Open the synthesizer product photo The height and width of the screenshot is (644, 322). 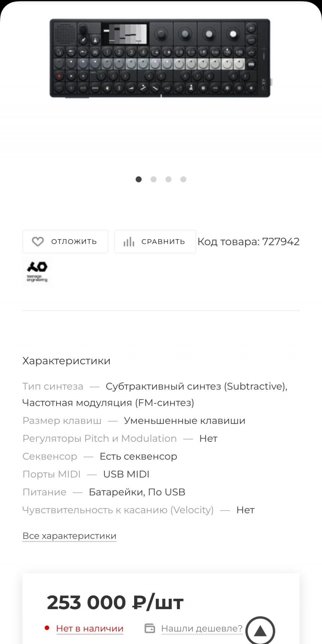(161, 58)
